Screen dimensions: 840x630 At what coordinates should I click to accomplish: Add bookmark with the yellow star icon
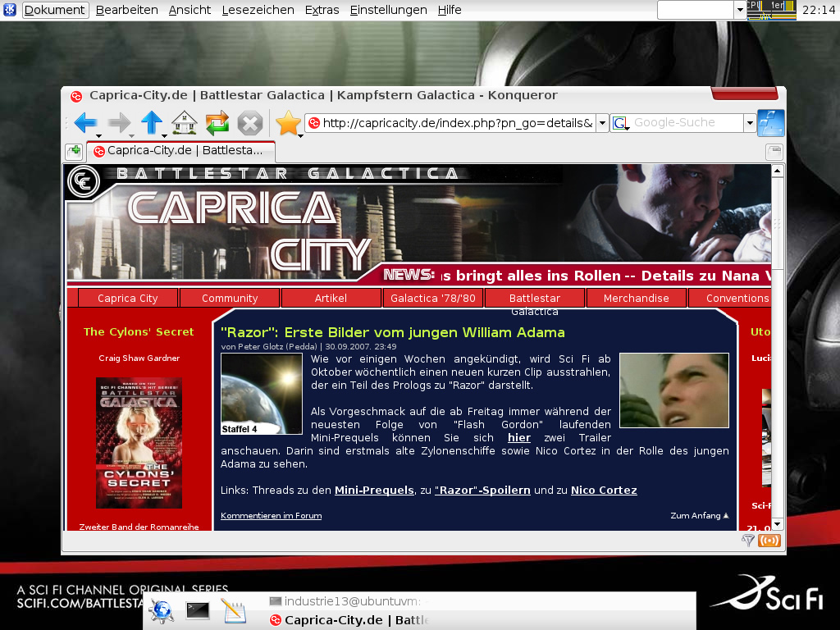tap(288, 123)
